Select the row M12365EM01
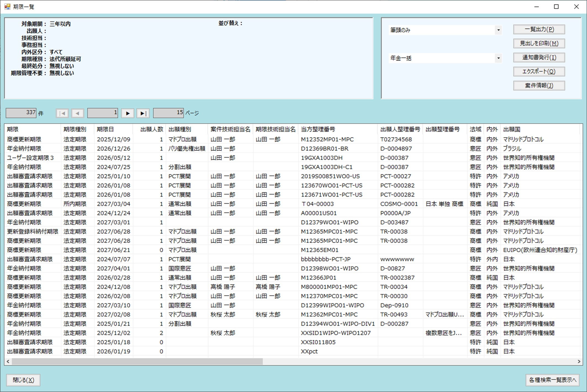Screen dimensions: 587x392 coord(293,250)
